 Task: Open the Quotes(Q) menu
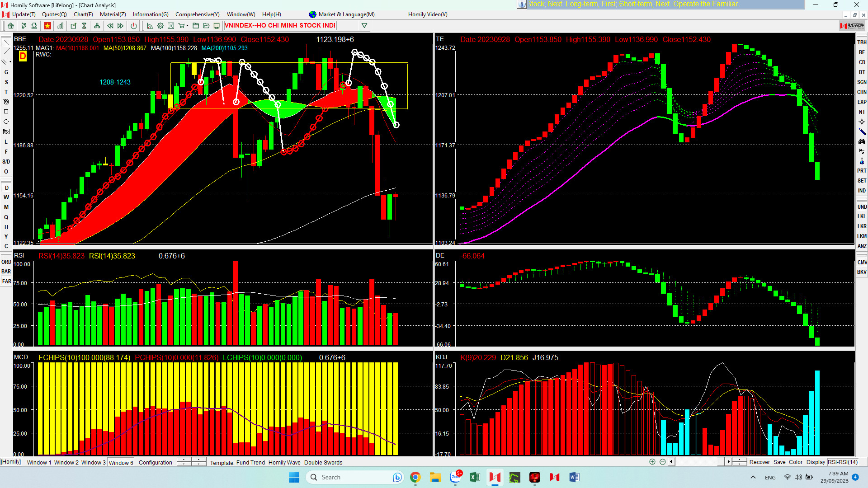[54, 14]
